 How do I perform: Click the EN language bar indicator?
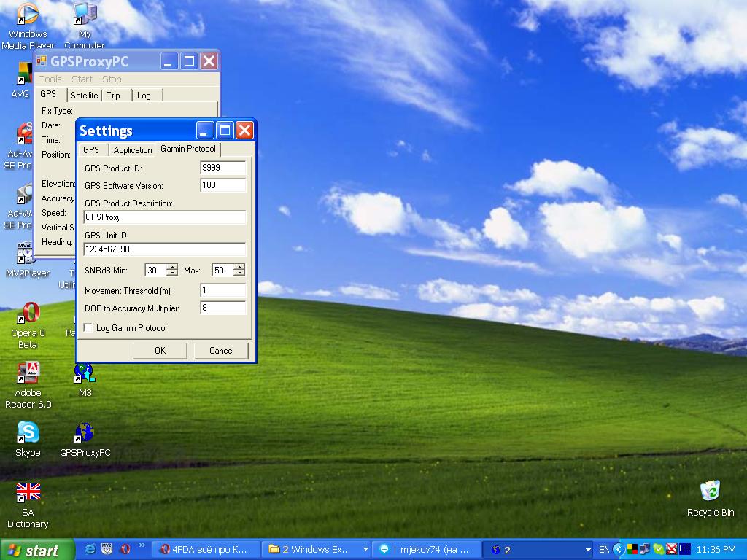(x=603, y=550)
